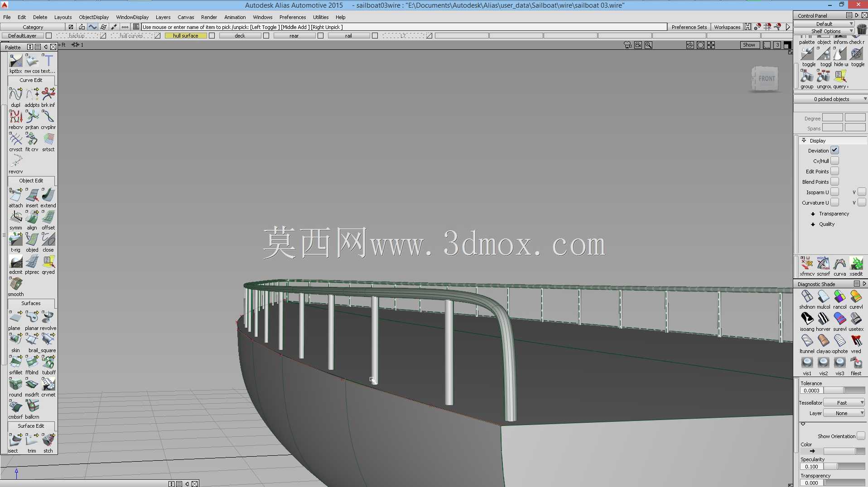Adjust the Specularity slider
Image resolution: width=868 pixels, height=487 pixels.
point(844,466)
